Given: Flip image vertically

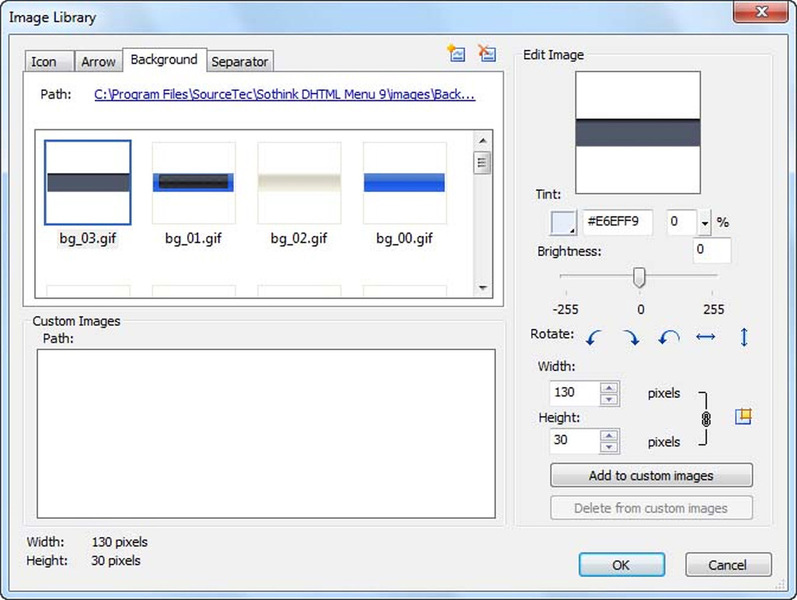Looking at the screenshot, I should tap(744, 337).
